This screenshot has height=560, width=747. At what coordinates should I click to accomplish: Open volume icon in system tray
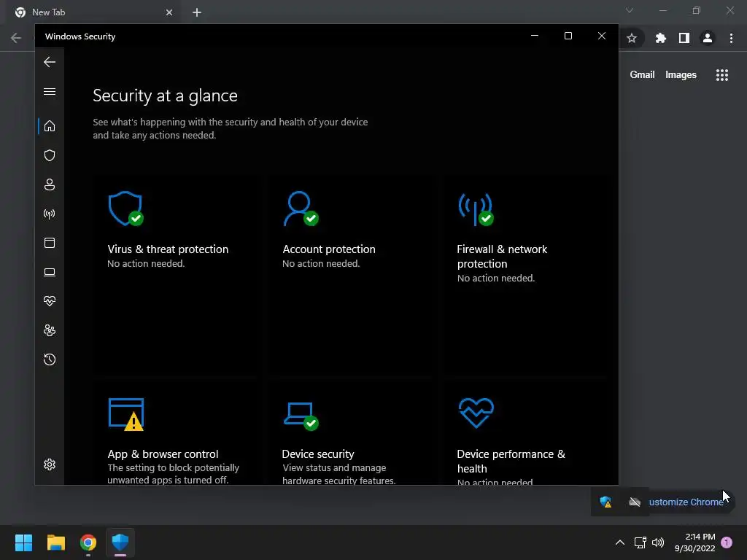click(658, 542)
